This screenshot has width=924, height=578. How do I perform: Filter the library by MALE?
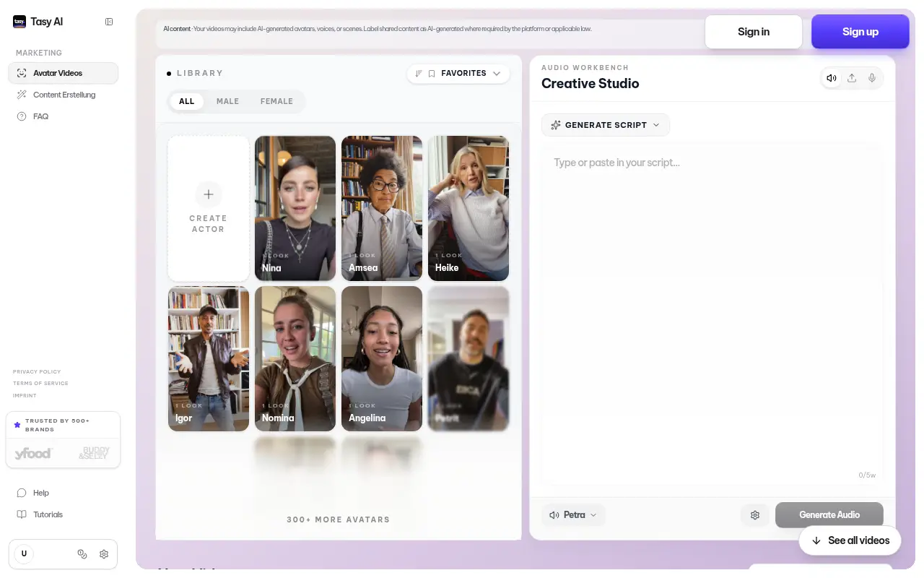228,101
